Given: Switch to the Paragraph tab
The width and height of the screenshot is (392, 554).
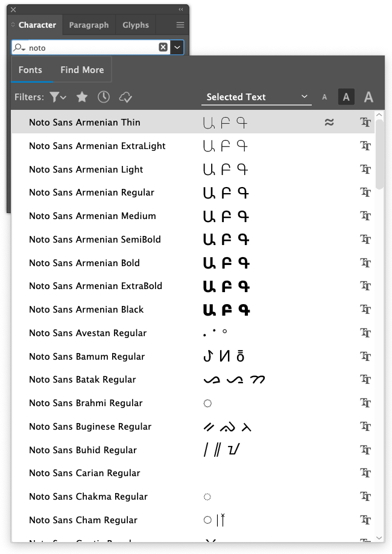Looking at the screenshot, I should point(89,25).
